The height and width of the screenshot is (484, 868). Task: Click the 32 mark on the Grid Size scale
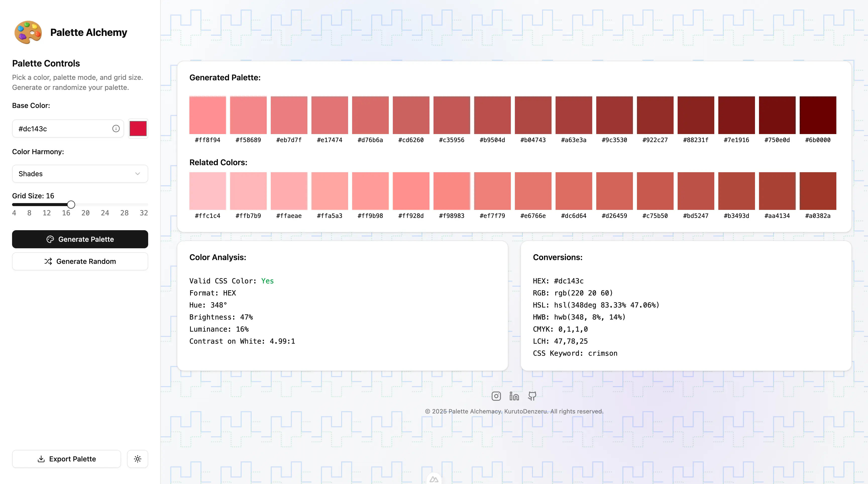[x=144, y=213]
